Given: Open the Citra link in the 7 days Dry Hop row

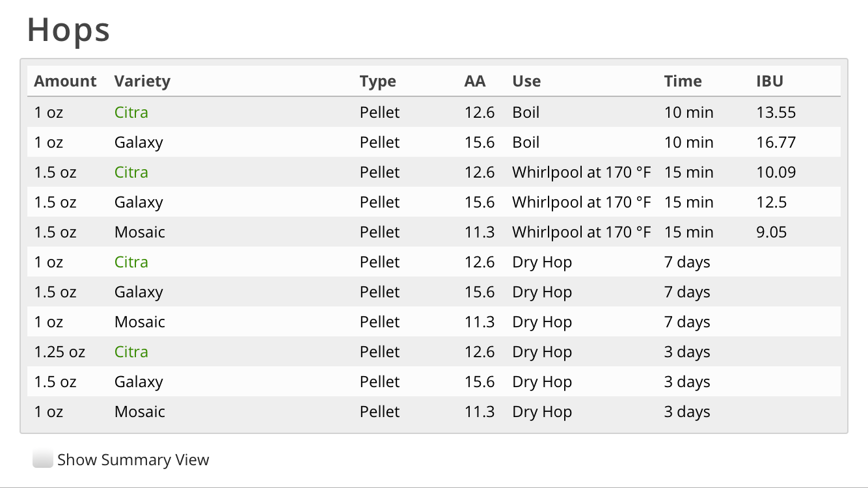Looking at the screenshot, I should click(x=131, y=262).
